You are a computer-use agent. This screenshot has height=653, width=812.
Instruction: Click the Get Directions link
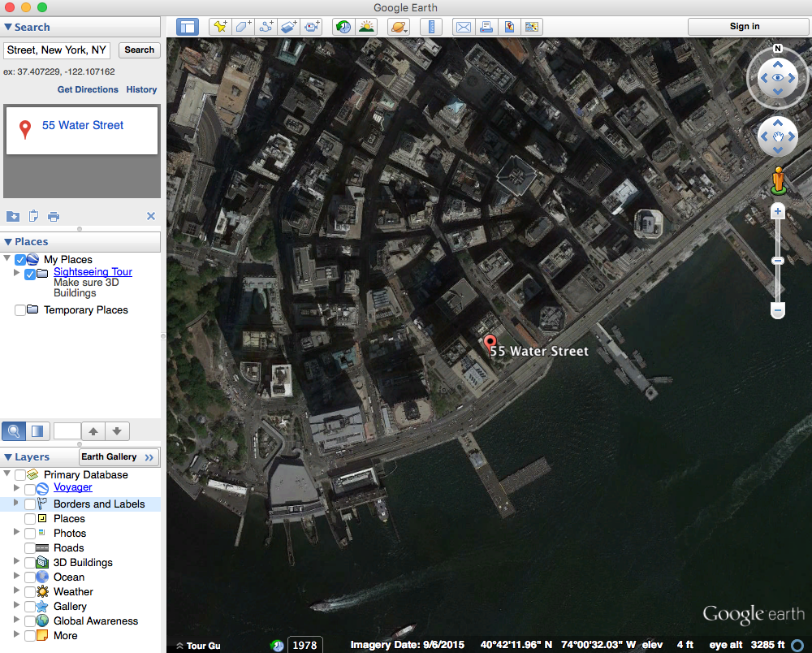coord(88,89)
